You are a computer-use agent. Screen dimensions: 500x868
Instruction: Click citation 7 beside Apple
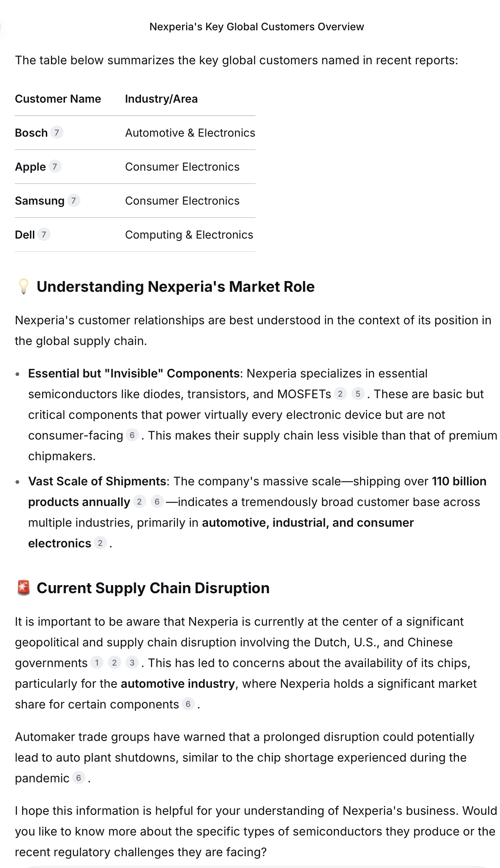pos(55,167)
